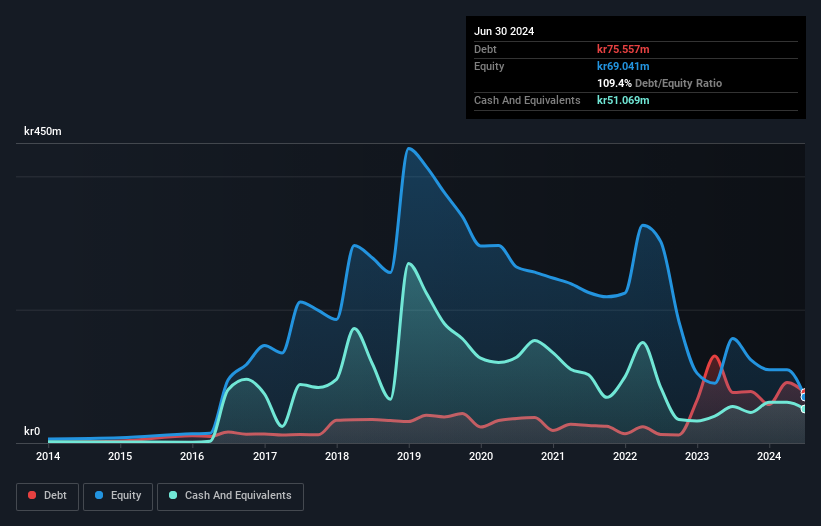The width and height of the screenshot is (821, 526).
Task: Click the Jun 30 2024 tooltip date
Action: tap(504, 31)
